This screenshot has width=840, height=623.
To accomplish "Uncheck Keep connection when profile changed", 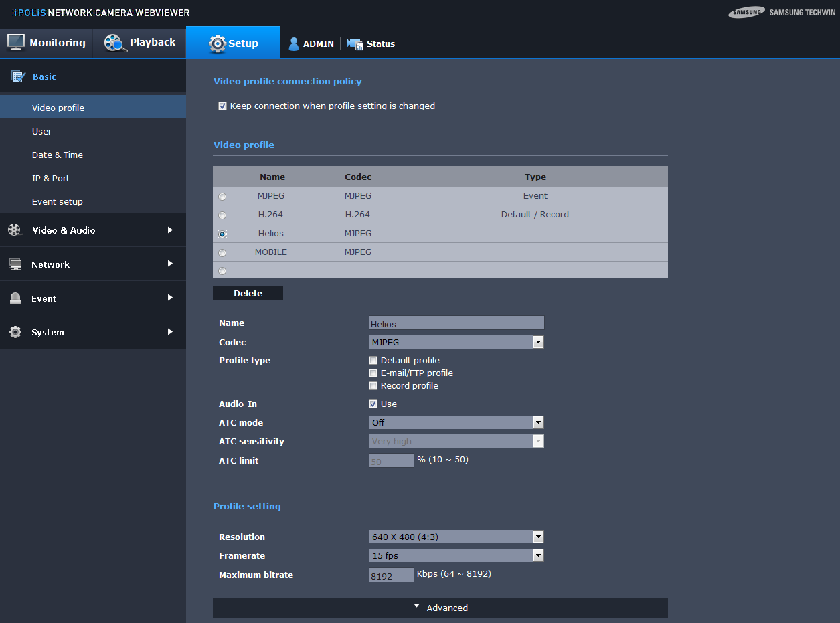I will pyautogui.click(x=222, y=106).
